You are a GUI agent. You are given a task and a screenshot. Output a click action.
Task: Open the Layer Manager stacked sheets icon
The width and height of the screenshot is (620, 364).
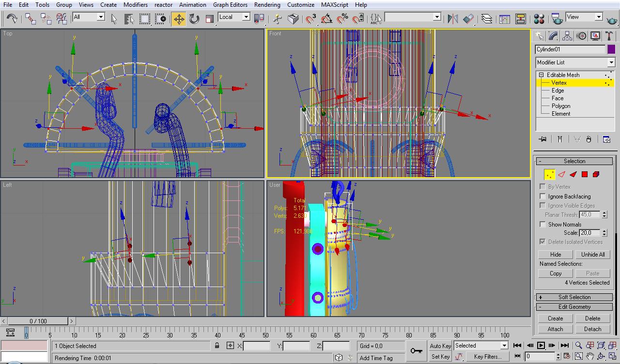[487, 19]
